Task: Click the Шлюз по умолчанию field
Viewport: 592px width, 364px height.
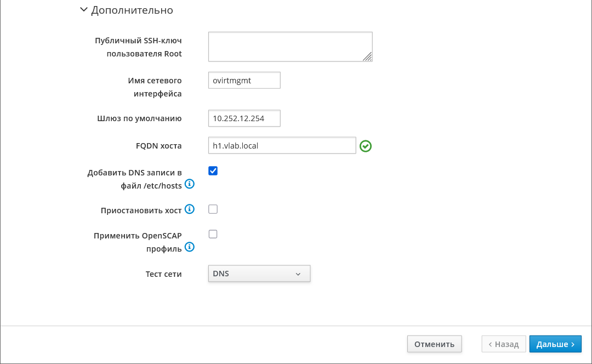Action: click(x=244, y=118)
